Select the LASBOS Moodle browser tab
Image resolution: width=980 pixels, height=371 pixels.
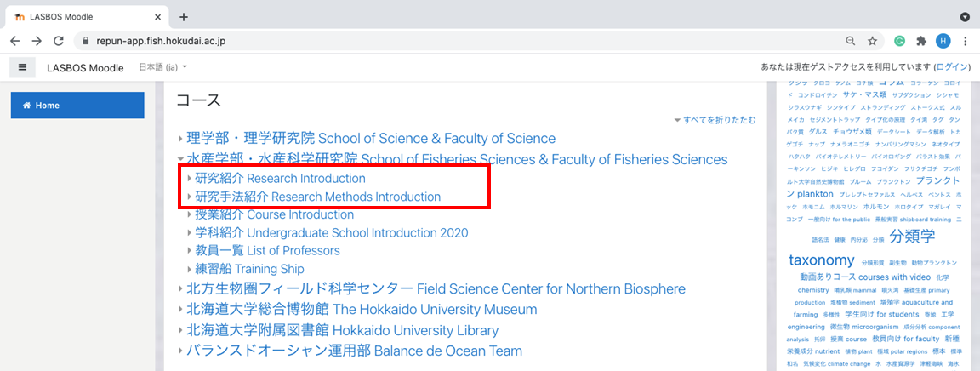87,17
